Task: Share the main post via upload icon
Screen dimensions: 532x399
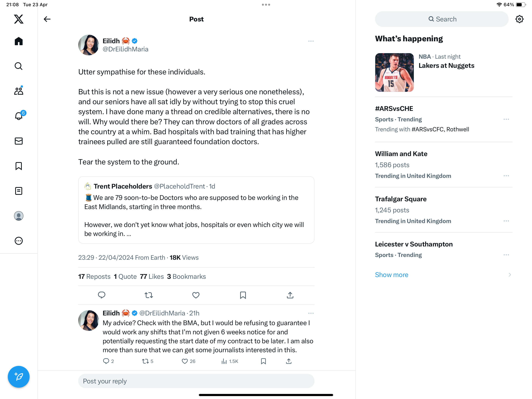Action: (290, 295)
